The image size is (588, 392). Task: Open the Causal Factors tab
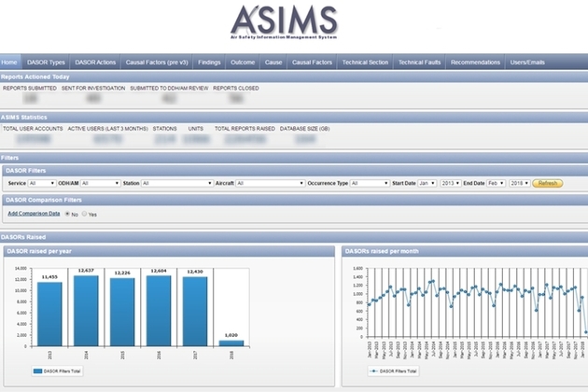(x=312, y=63)
